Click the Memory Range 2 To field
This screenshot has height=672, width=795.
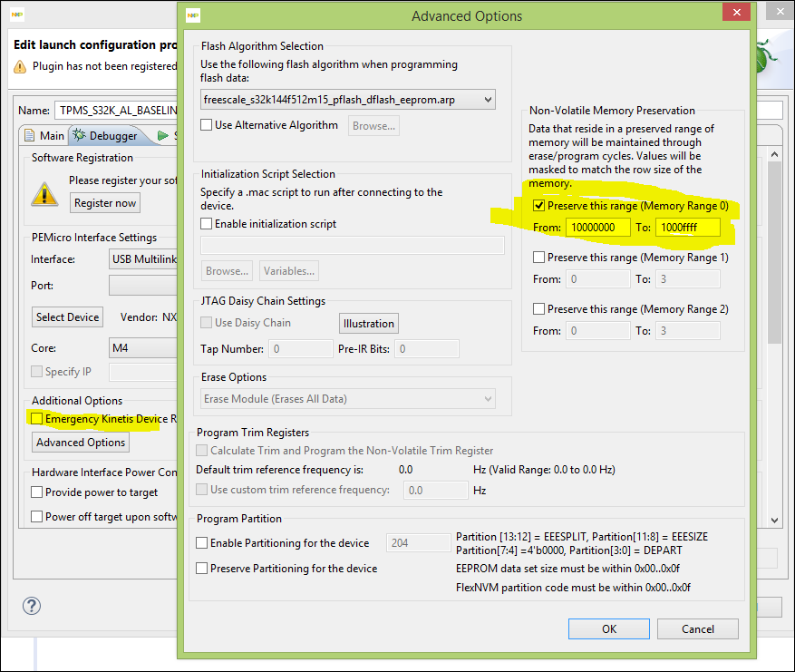coord(687,331)
